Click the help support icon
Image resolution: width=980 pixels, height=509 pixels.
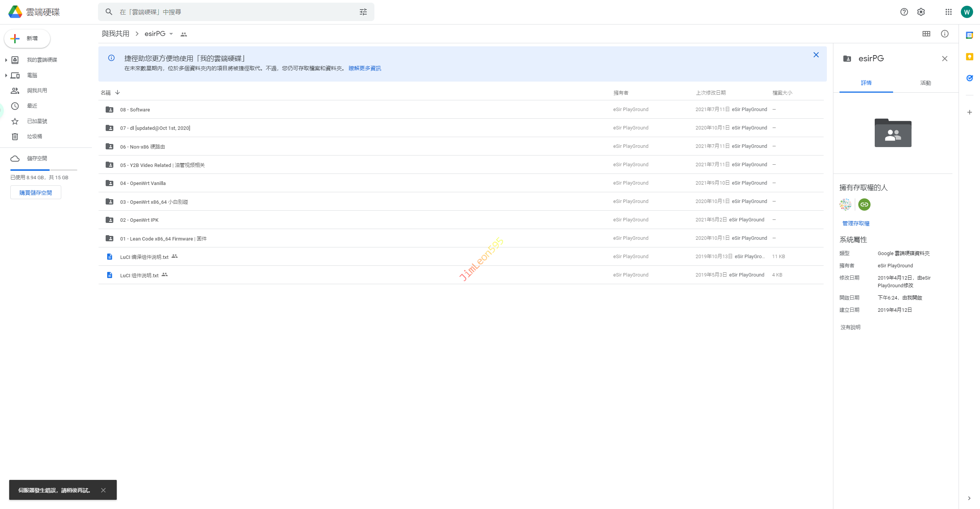[x=904, y=12]
